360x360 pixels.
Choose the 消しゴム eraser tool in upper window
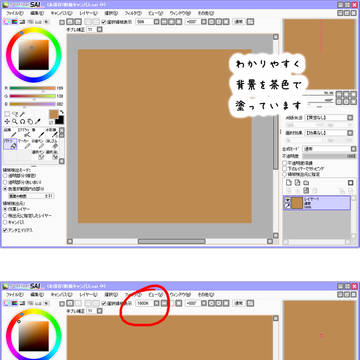tap(52, 144)
